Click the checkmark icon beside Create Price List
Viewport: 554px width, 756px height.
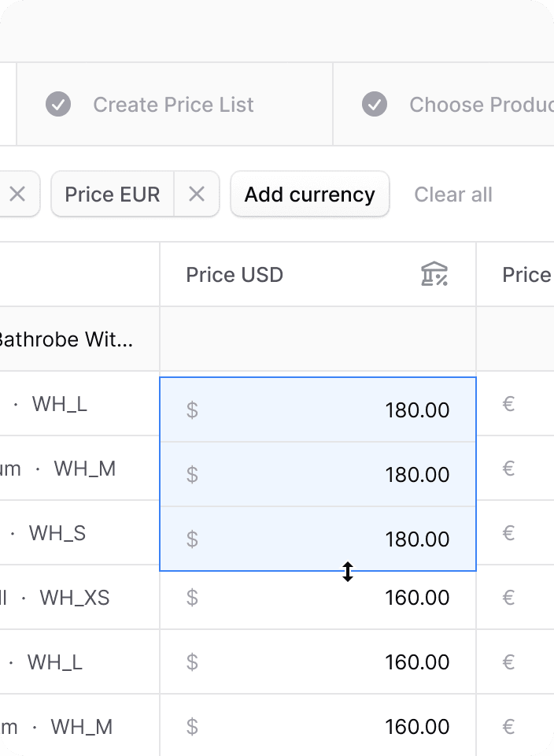click(58, 104)
